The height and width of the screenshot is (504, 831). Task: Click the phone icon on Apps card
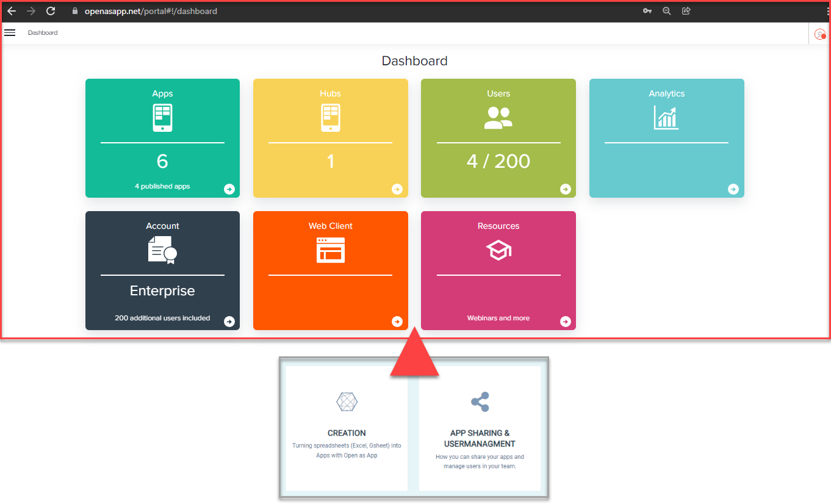pyautogui.click(x=162, y=118)
